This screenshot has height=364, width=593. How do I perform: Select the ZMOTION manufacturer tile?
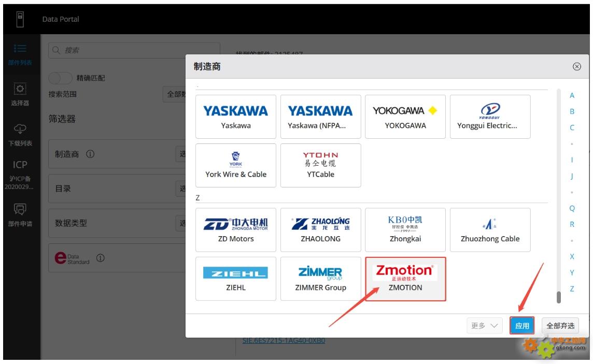click(x=405, y=279)
